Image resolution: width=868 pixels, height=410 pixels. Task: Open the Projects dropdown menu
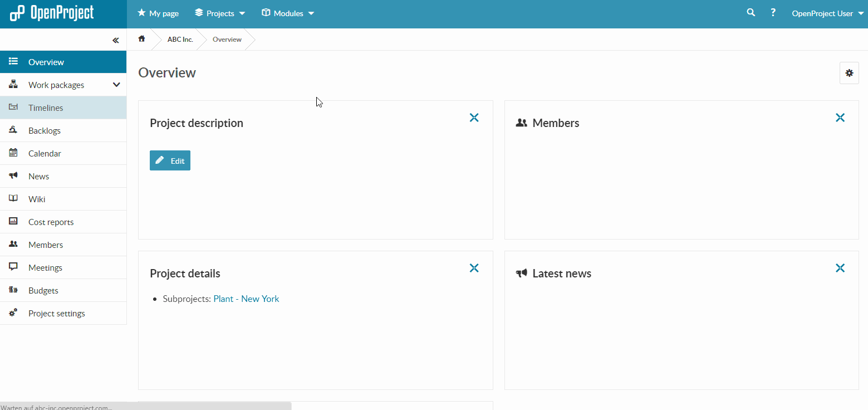[x=220, y=13]
